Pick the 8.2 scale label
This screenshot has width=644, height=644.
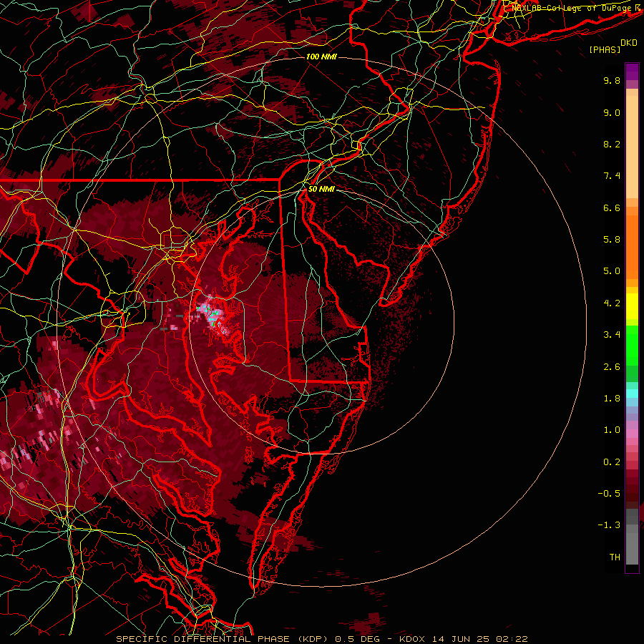coord(612,144)
